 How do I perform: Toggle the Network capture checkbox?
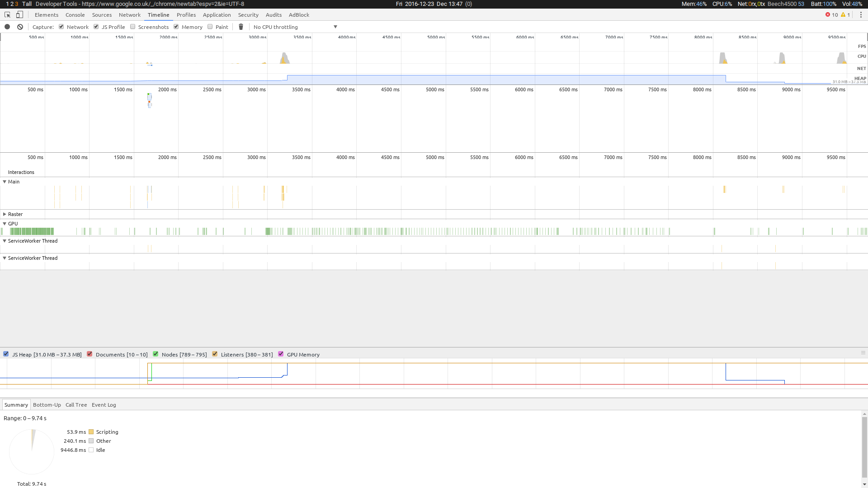[61, 27]
